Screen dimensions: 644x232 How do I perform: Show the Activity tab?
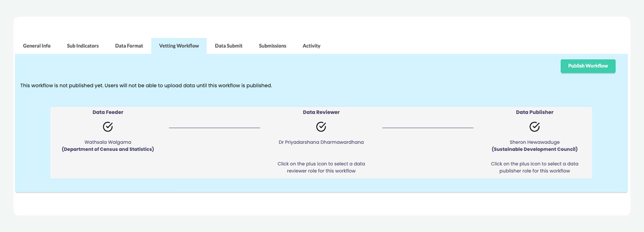click(x=311, y=46)
